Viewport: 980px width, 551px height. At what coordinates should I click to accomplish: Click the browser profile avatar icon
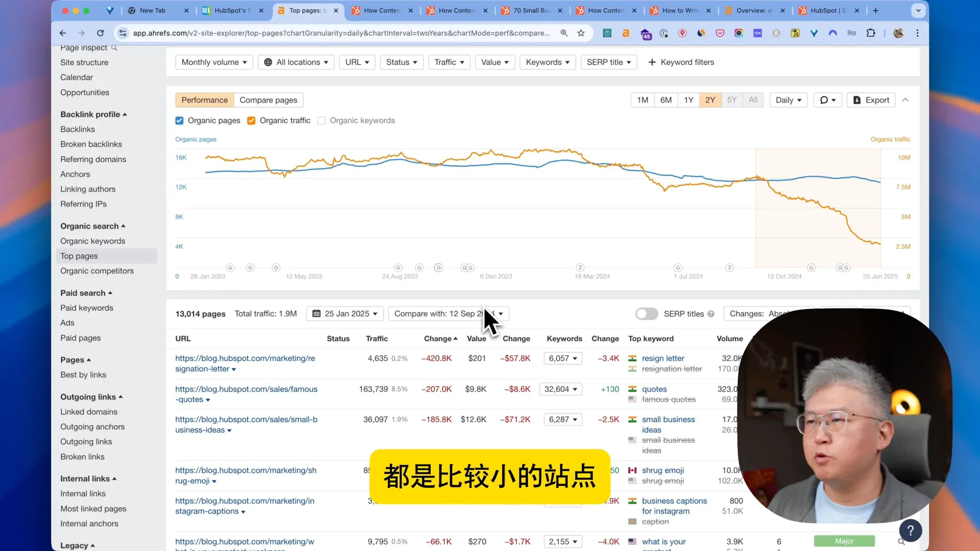tap(898, 33)
